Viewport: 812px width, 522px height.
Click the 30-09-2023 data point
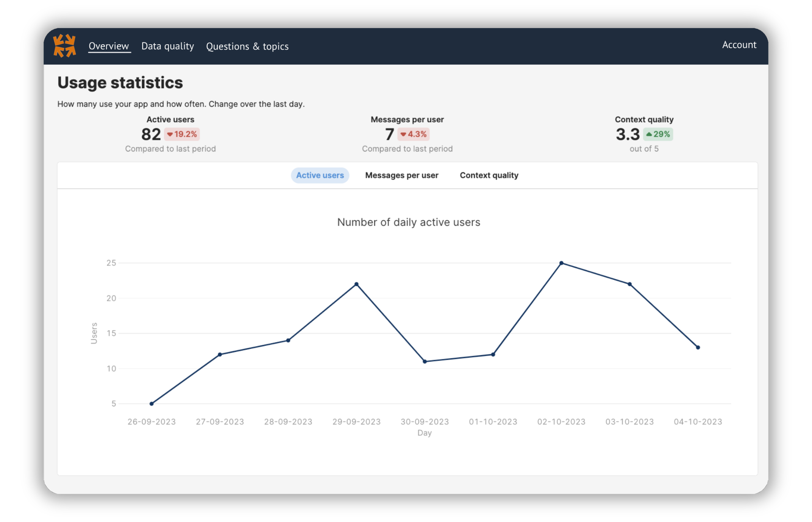tap(425, 361)
